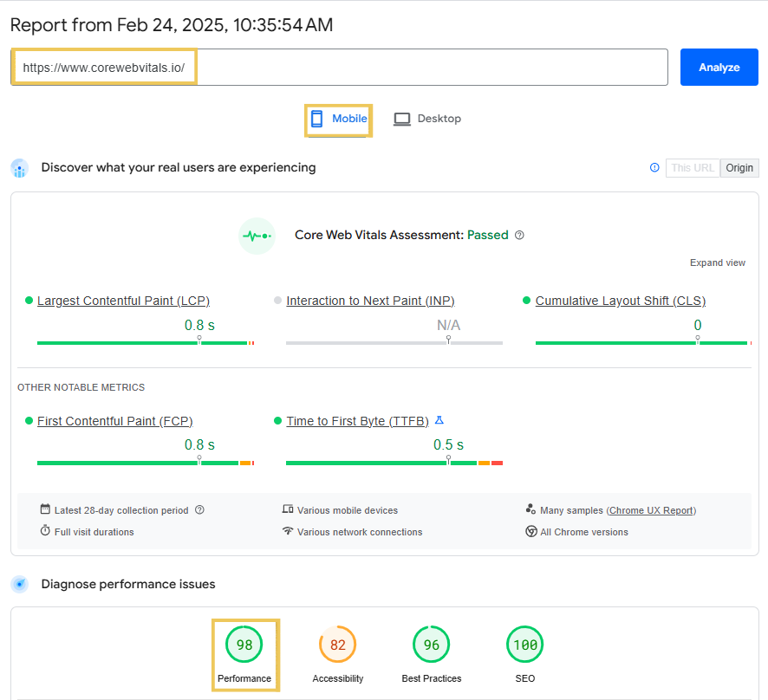Click the Analyze button
This screenshot has width=768, height=700.
point(719,67)
